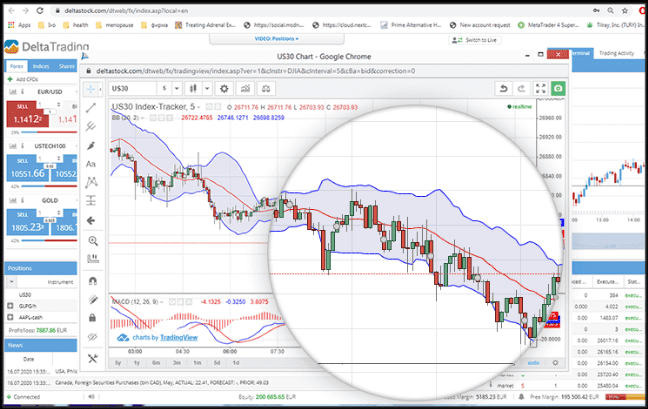
Task: Select the crosshair cursor tool
Action: coord(91,89)
